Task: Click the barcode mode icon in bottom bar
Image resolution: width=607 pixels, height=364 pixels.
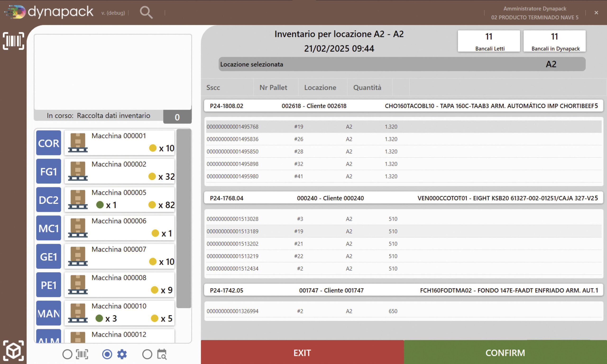Action: click(x=82, y=355)
